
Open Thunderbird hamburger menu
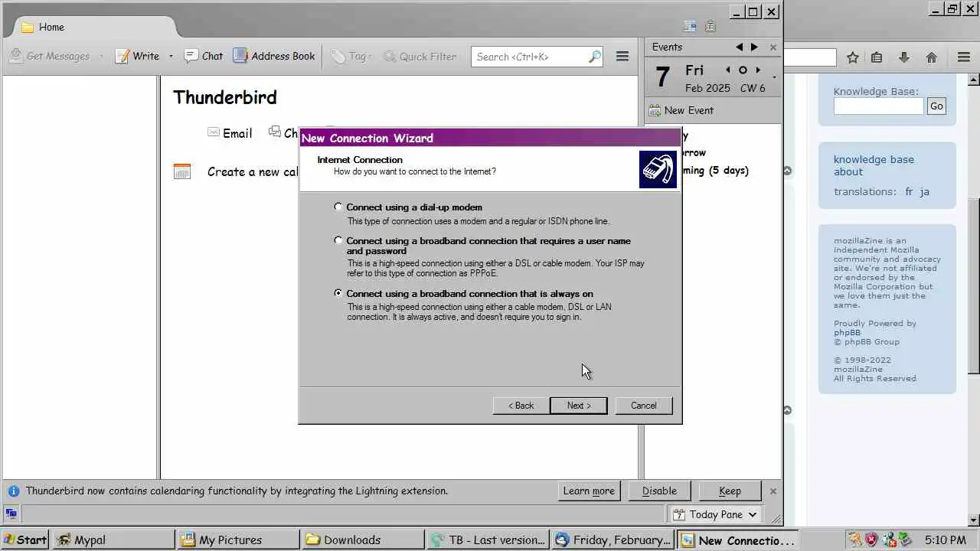[x=622, y=57]
